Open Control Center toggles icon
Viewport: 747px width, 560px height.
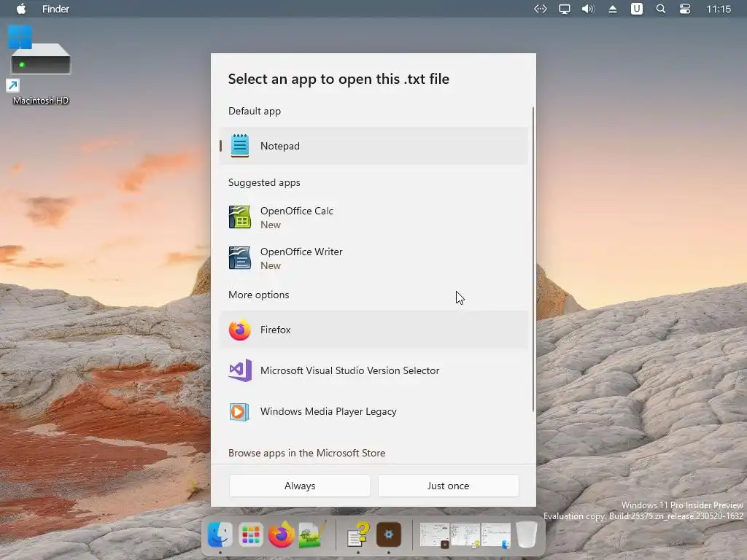(x=684, y=9)
